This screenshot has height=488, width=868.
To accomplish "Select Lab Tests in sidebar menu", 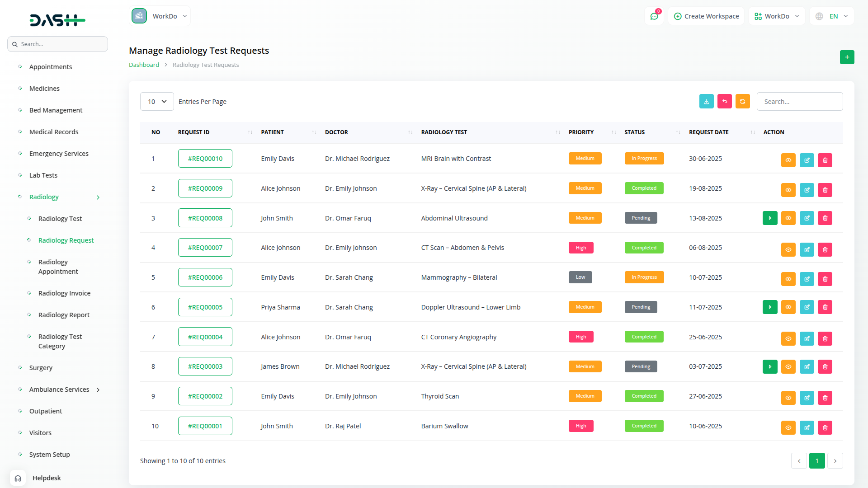I will [43, 175].
